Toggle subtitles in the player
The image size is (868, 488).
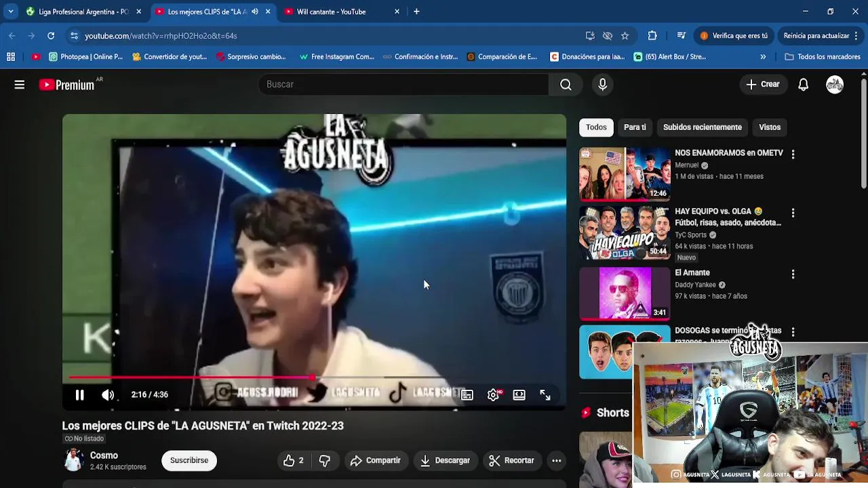point(467,395)
